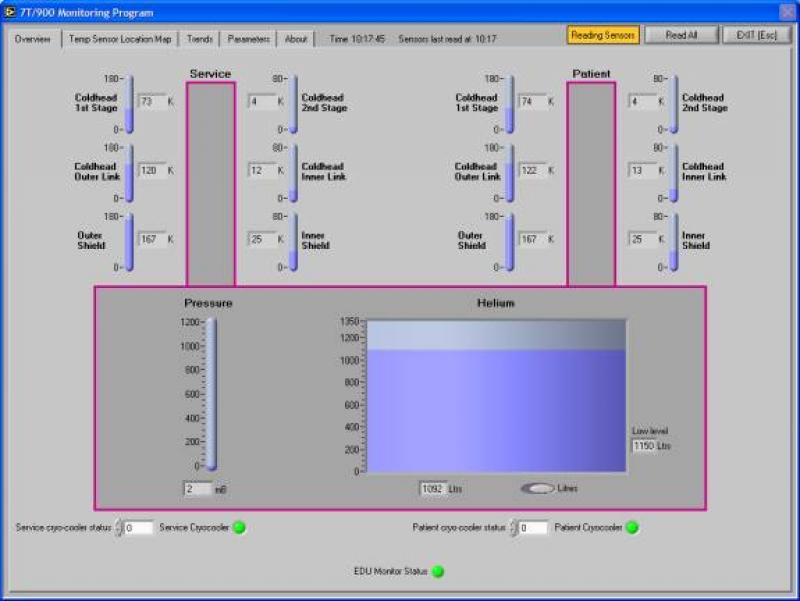Click the Patient Outer Link value 122 K
Screen dimensions: 800x601
[x=533, y=170]
